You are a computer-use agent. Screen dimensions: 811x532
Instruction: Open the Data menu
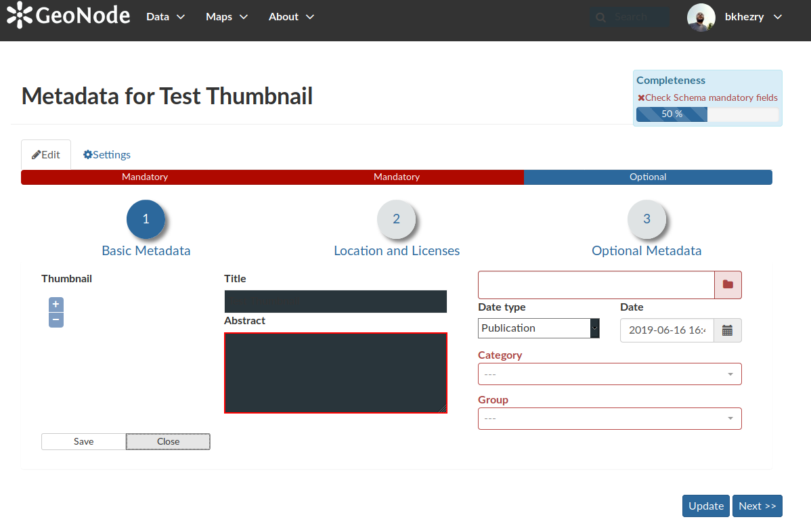coord(165,17)
